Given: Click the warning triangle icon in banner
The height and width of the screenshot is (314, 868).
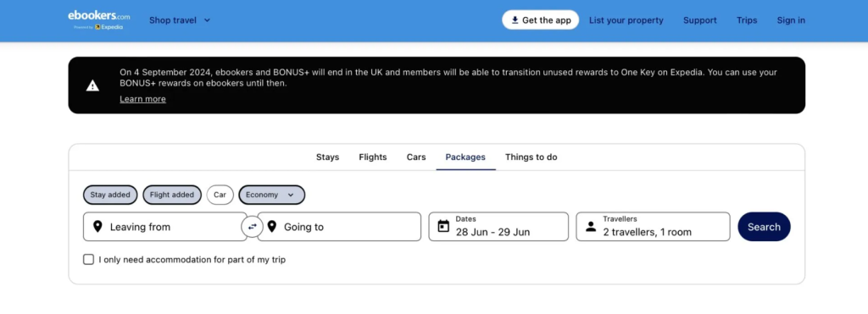Looking at the screenshot, I should pyautogui.click(x=92, y=85).
